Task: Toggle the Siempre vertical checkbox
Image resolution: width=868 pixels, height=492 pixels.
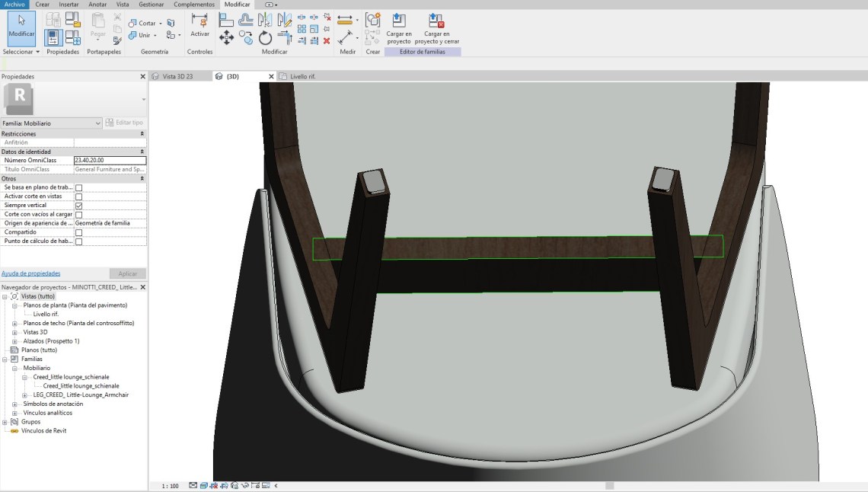Action: coord(78,206)
